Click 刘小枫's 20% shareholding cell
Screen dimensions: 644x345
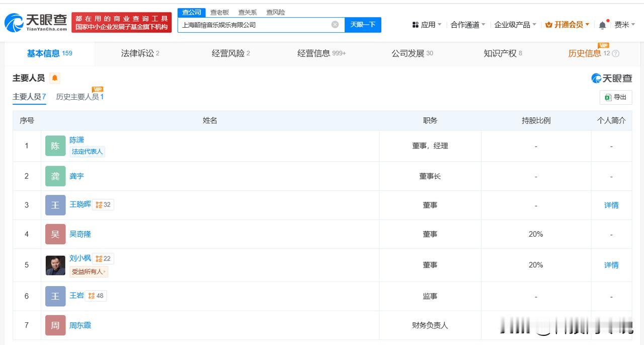536,265
